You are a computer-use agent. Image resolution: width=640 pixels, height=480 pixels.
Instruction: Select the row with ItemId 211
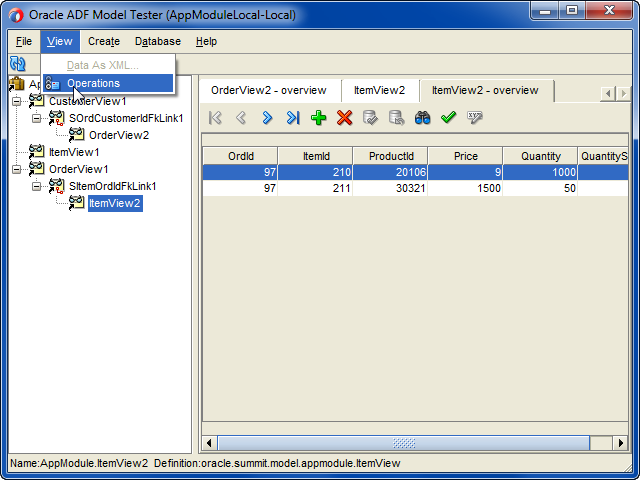click(x=415, y=188)
